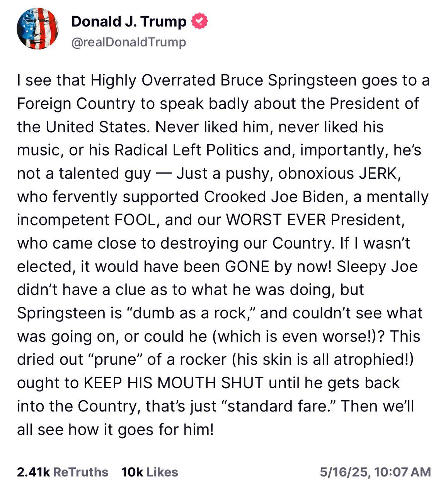
Task: Click the quoted phrase "standard fare"
Action: [279, 406]
